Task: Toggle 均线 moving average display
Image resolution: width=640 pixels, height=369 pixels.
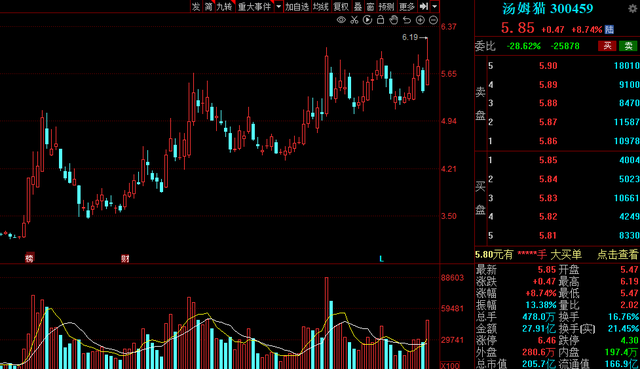Action: 321,6
